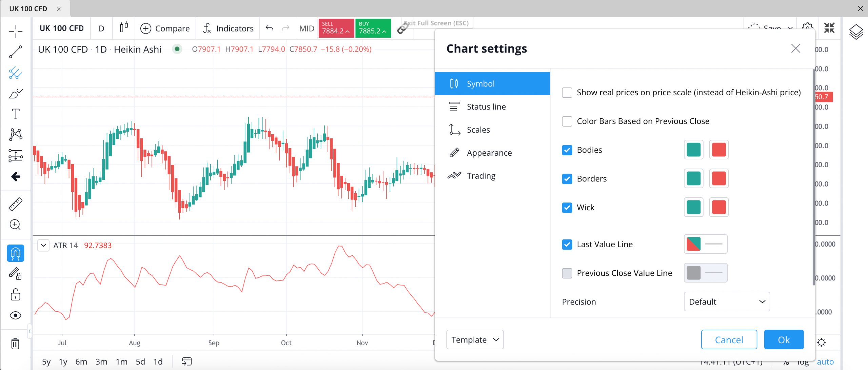The image size is (868, 370).
Task: Open chart properties gear in top toolbar
Action: coord(807,26)
